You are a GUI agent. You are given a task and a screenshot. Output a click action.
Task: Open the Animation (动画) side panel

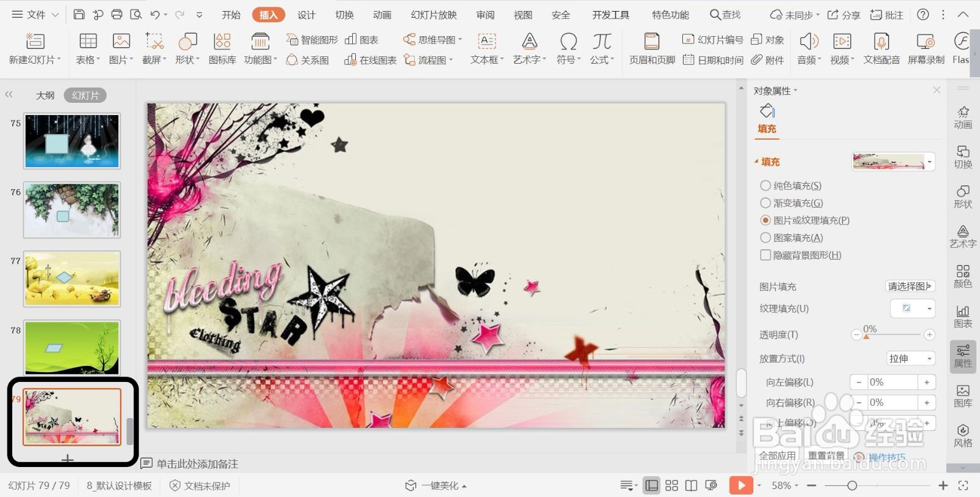tap(963, 117)
